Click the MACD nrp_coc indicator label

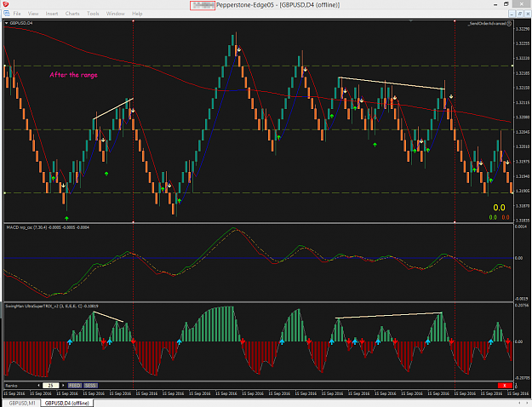48,227
